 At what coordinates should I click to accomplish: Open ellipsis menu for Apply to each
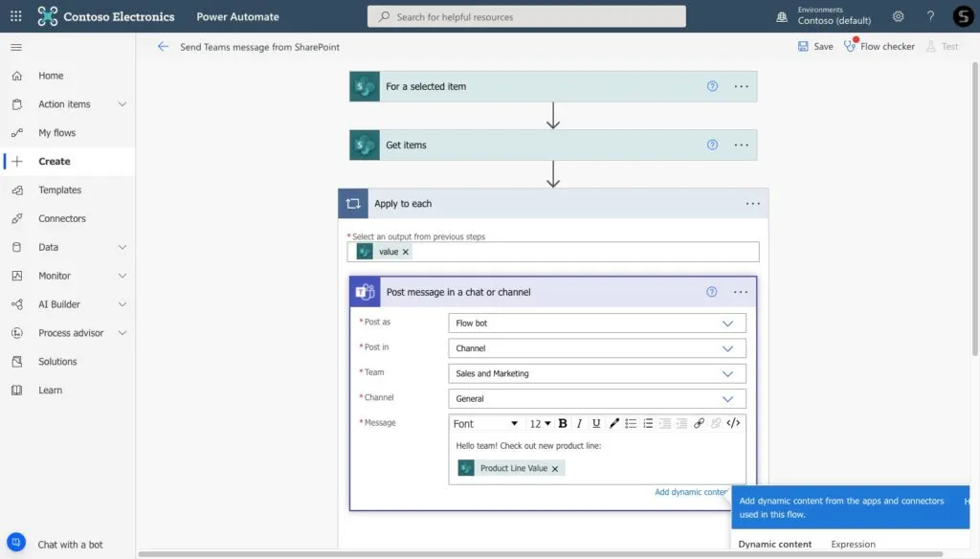[752, 203]
